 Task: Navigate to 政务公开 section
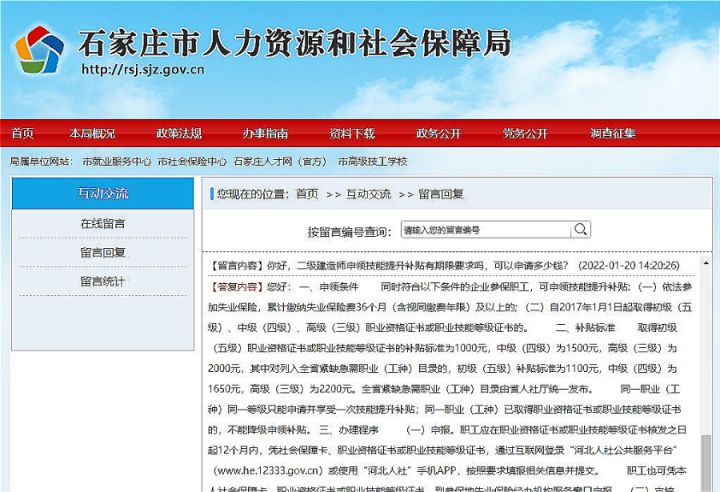[439, 133]
